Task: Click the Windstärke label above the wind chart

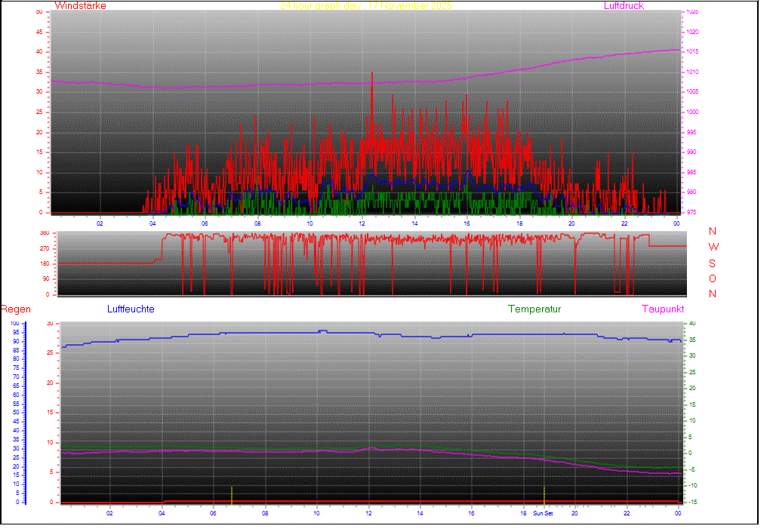Action: (80, 6)
